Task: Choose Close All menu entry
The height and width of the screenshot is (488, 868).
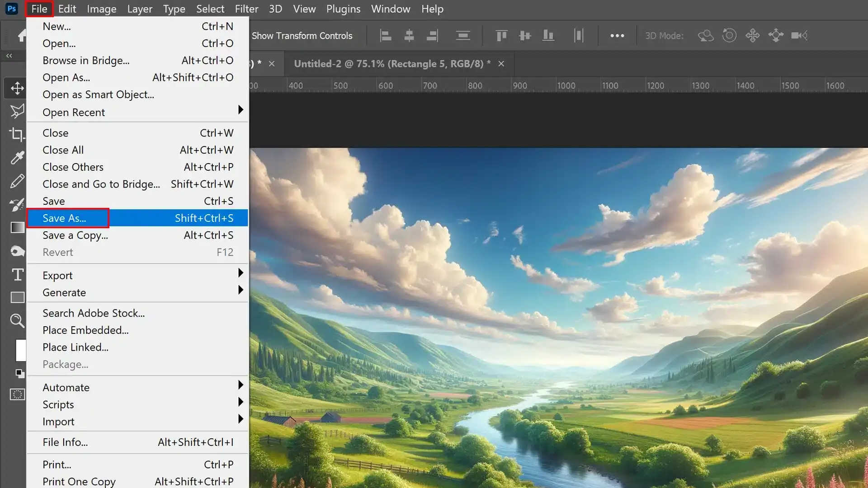Action: (137, 150)
